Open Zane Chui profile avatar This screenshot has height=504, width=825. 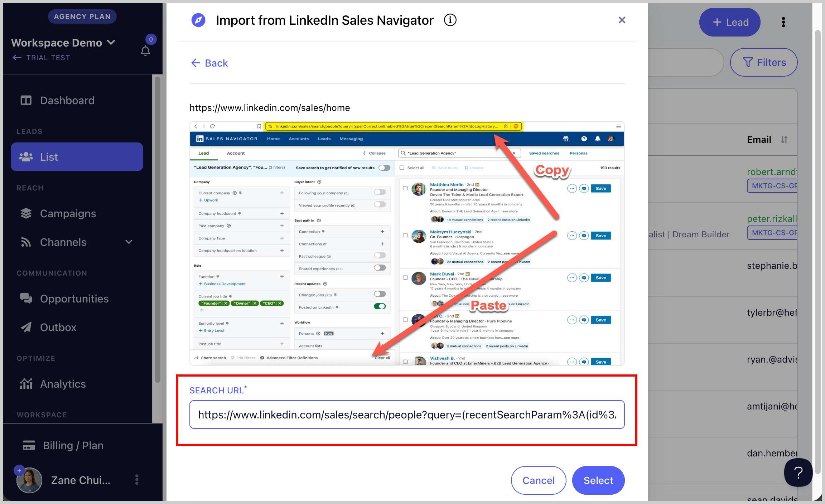point(29,480)
